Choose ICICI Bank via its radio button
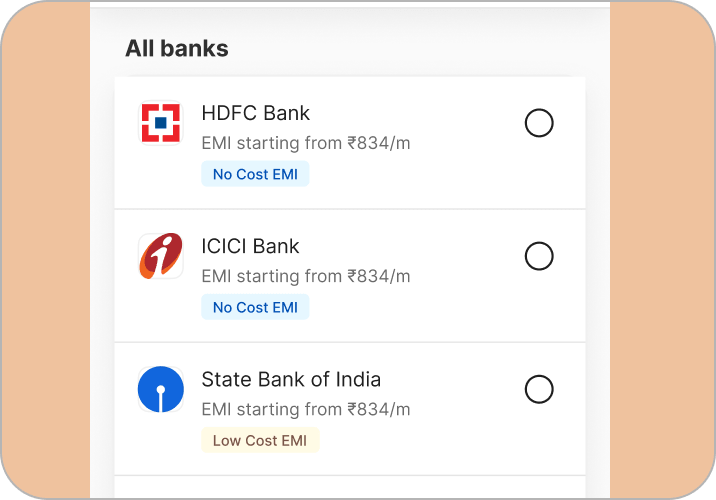The width and height of the screenshot is (716, 500). point(539,256)
